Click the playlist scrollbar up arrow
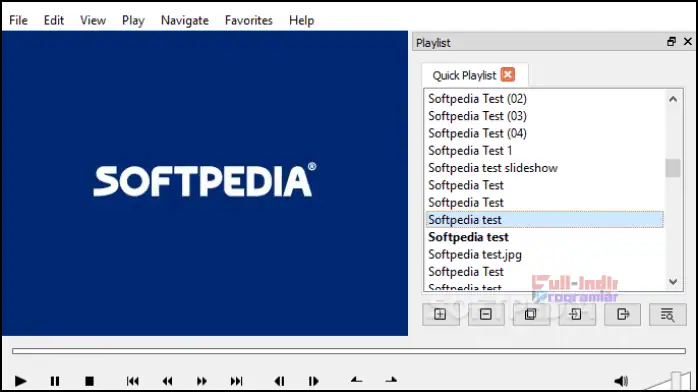 [x=673, y=99]
